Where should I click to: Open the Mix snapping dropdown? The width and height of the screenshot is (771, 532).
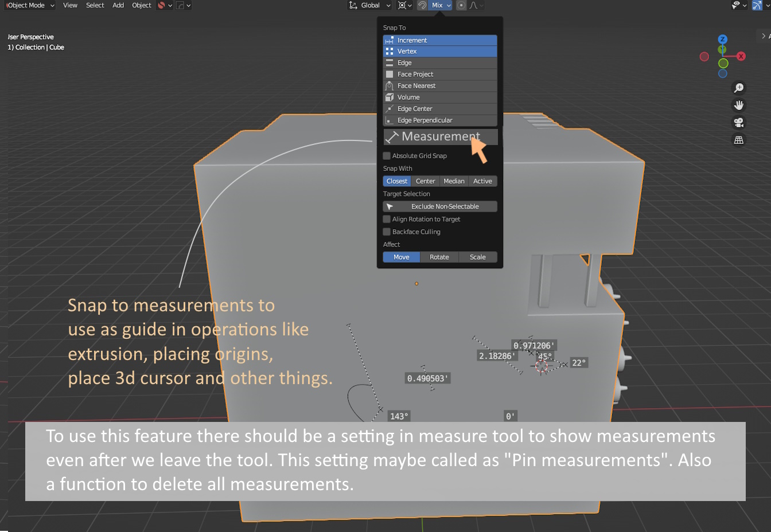coord(441,5)
